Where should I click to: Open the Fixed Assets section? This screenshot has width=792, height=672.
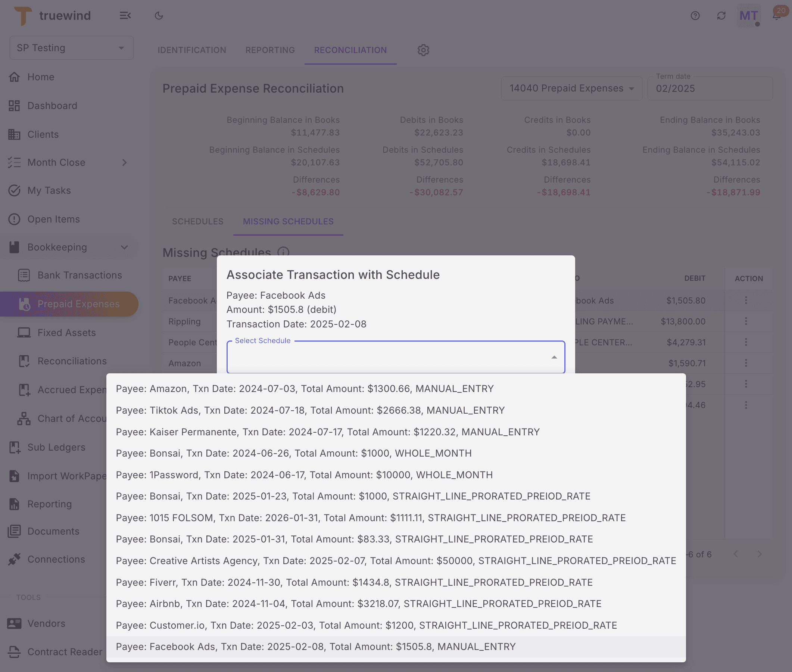coord(67,332)
